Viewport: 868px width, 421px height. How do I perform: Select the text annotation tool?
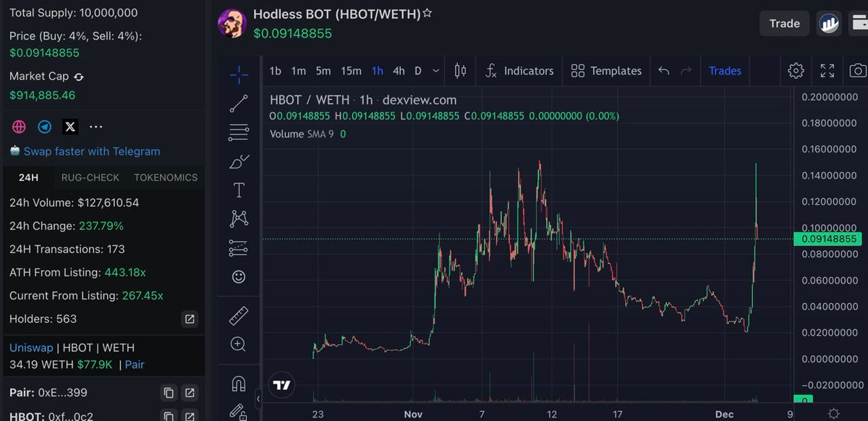coord(239,190)
